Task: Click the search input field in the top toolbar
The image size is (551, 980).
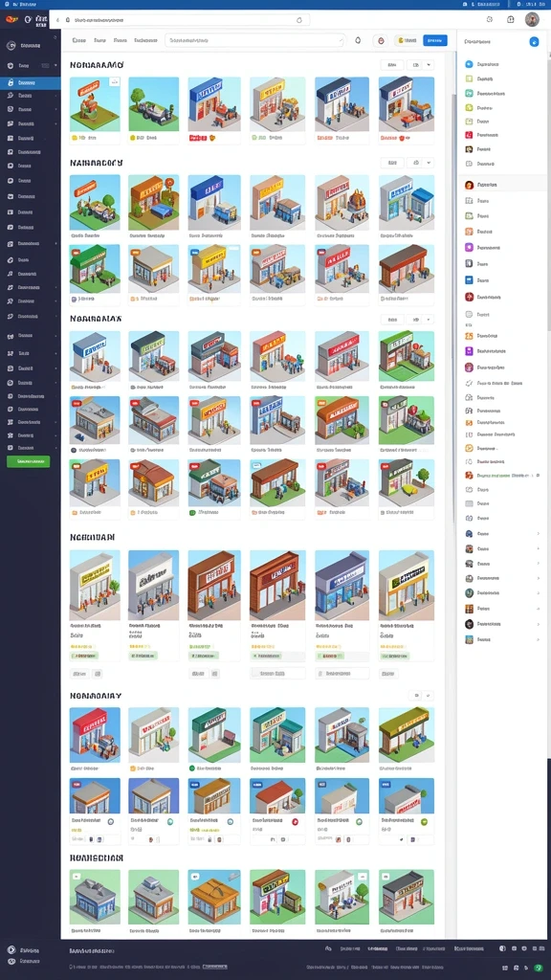Action: pyautogui.click(x=254, y=40)
